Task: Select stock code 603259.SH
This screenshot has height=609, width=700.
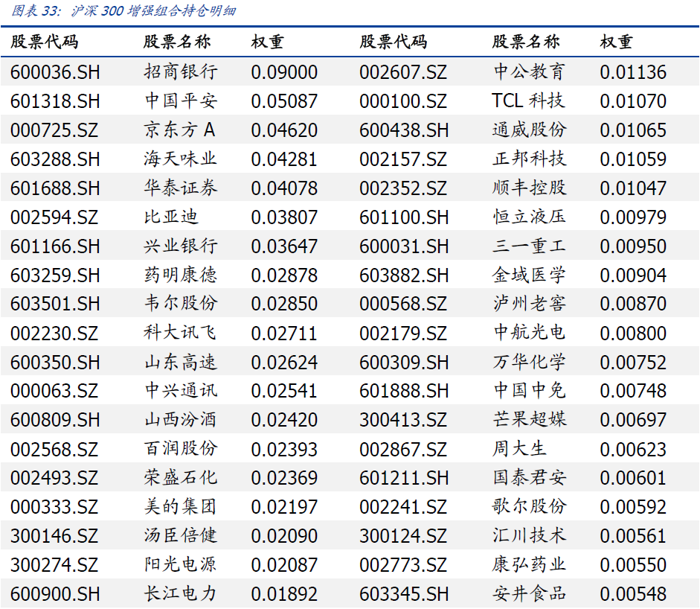Action: (x=55, y=275)
